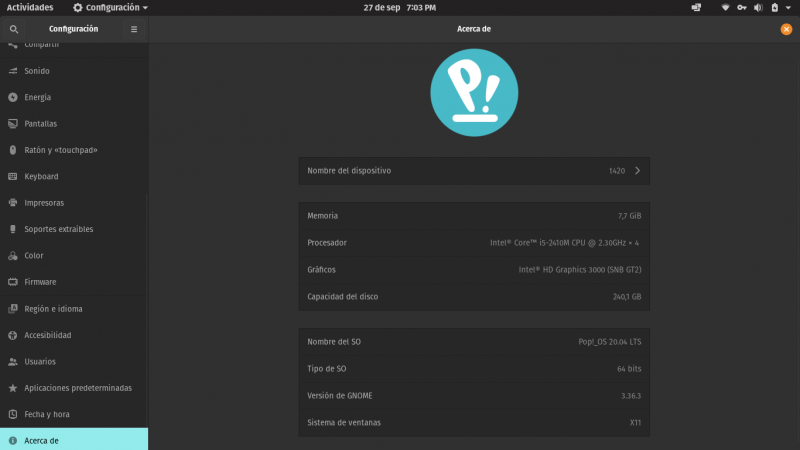The image size is (800, 450).
Task: Open Impresoras printer settings
Action: coord(44,203)
